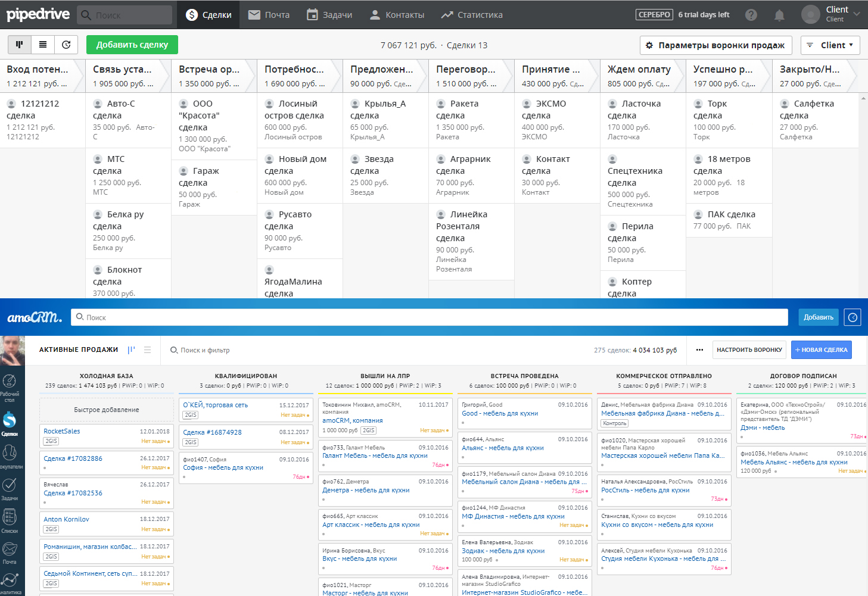
Task: Click 2GIS tag on Сделка #16874928
Action: click(x=191, y=442)
